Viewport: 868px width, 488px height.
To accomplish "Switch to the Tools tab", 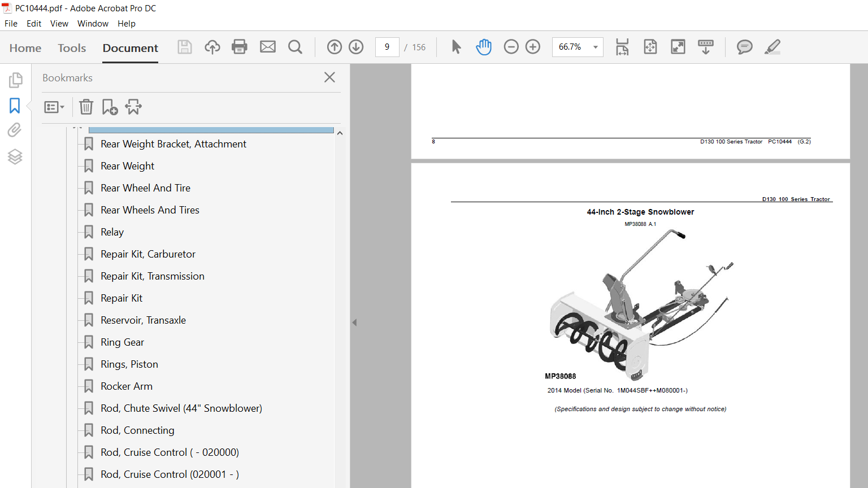I will pyautogui.click(x=72, y=48).
